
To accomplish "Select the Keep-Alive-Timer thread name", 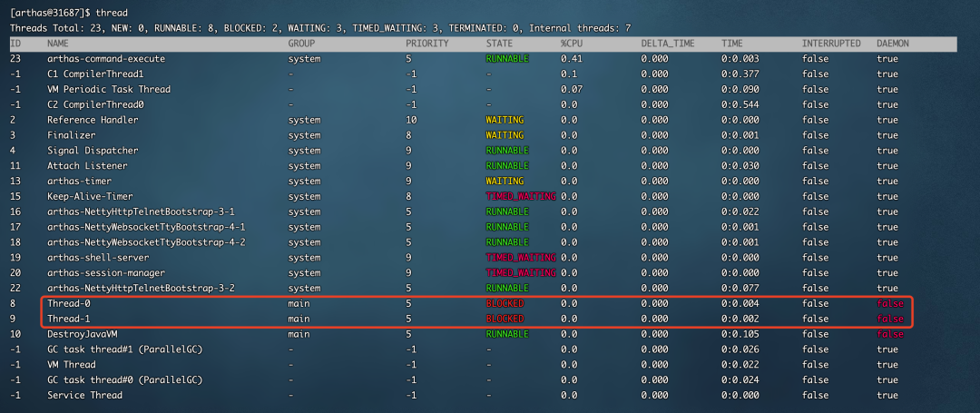I will tap(90, 196).
